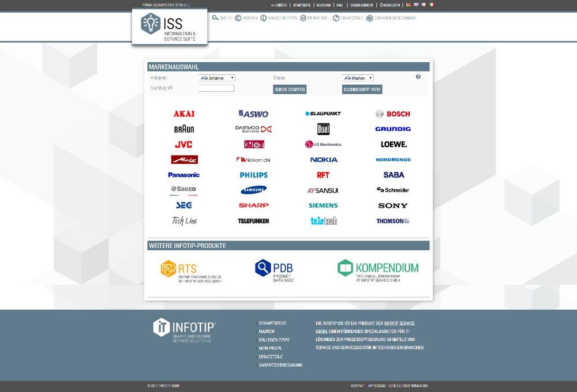Select the Panasonic brand logo
Viewport: 577px width, 392px height.
(x=183, y=175)
